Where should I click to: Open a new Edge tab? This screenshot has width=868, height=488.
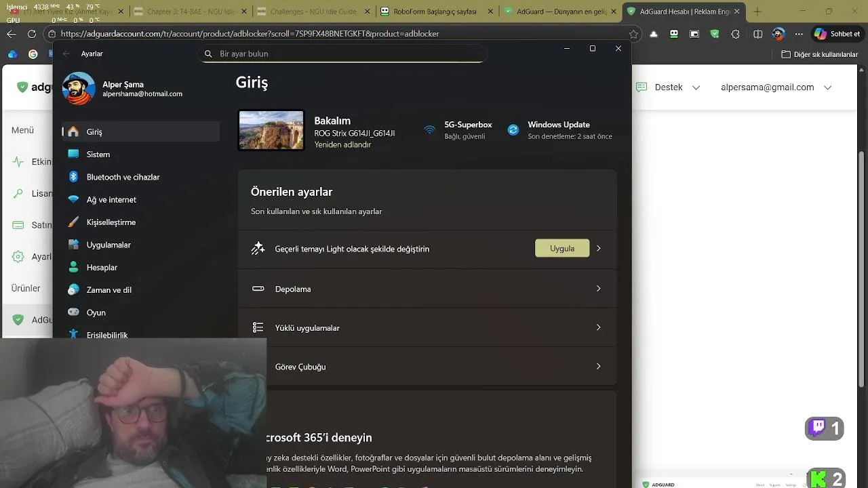757,12
